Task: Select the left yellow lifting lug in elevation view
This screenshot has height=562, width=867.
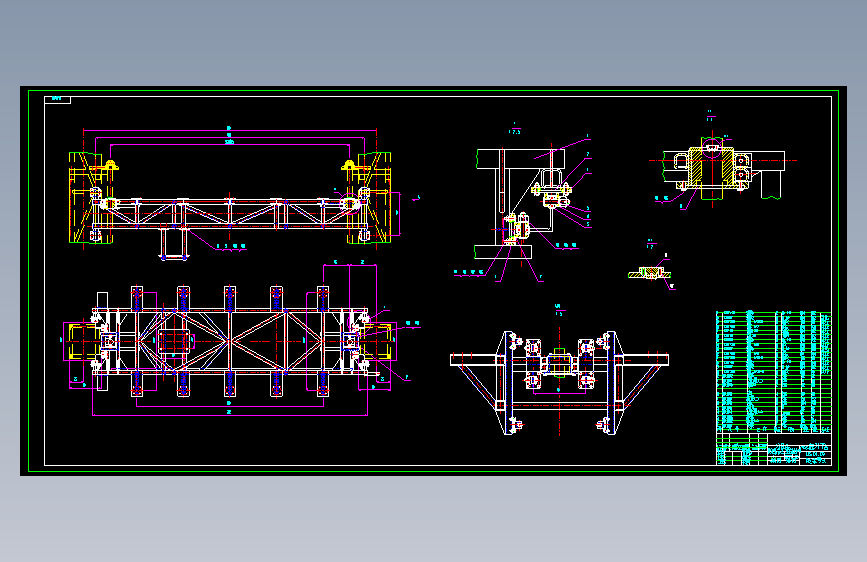Action: pyautogui.click(x=111, y=165)
